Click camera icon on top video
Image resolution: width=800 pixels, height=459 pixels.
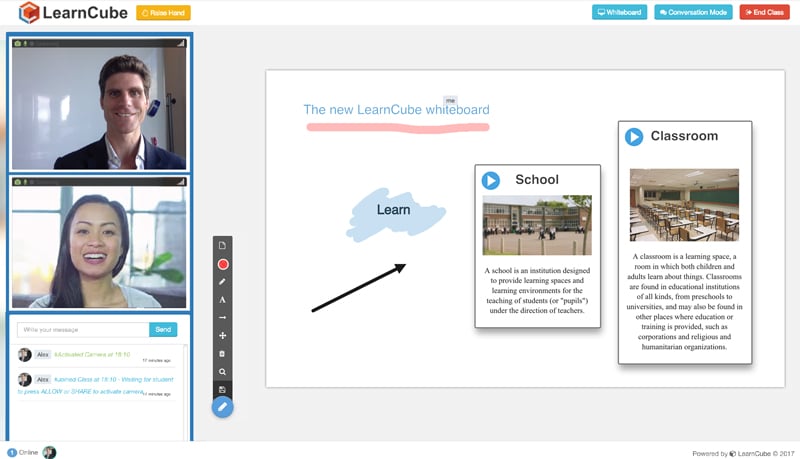point(18,43)
